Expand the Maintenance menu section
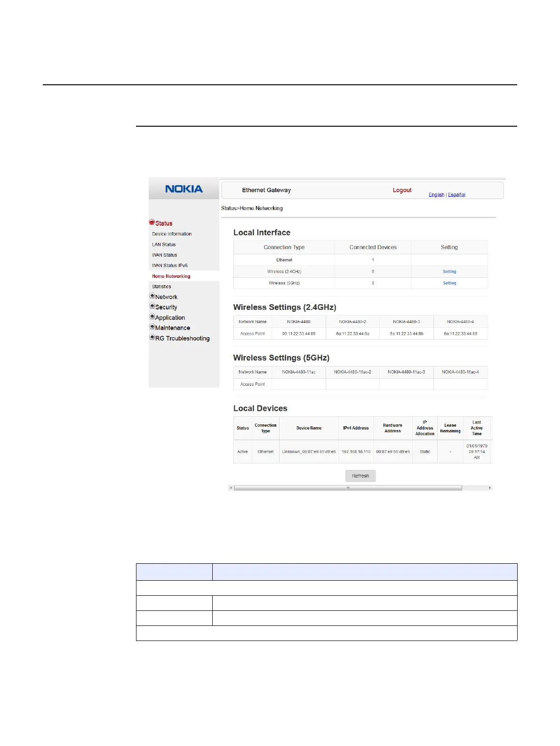Screen dimensions: 560x746 tap(152, 327)
